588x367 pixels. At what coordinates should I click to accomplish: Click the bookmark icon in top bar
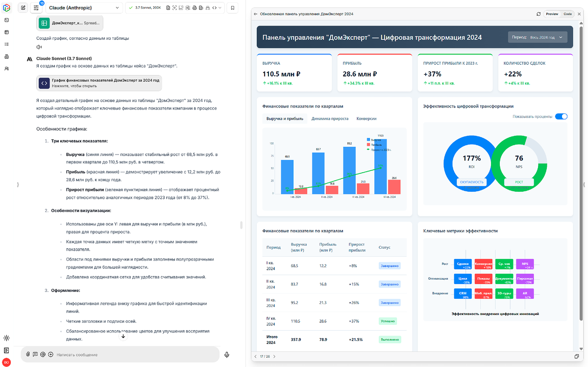(x=232, y=8)
